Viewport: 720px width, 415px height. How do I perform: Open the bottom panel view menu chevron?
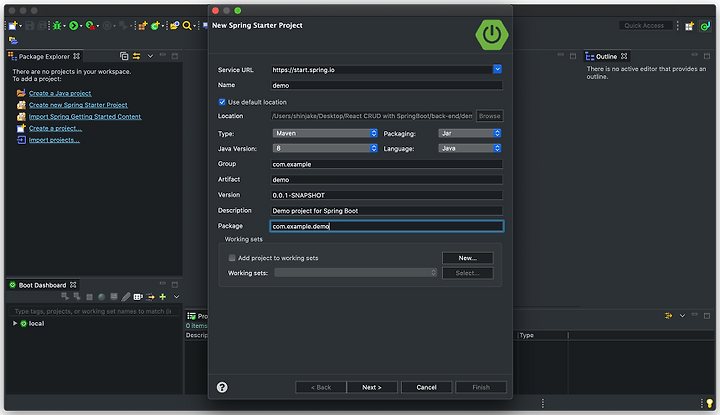click(x=682, y=315)
